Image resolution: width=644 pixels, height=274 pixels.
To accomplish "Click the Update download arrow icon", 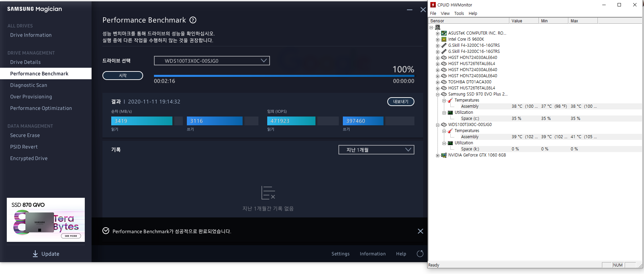I will coord(35,254).
